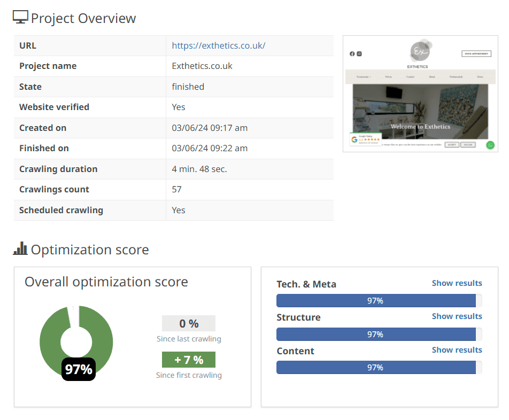Click the round Exthetics logo in the preview
The width and height of the screenshot is (509, 420).
(x=420, y=52)
